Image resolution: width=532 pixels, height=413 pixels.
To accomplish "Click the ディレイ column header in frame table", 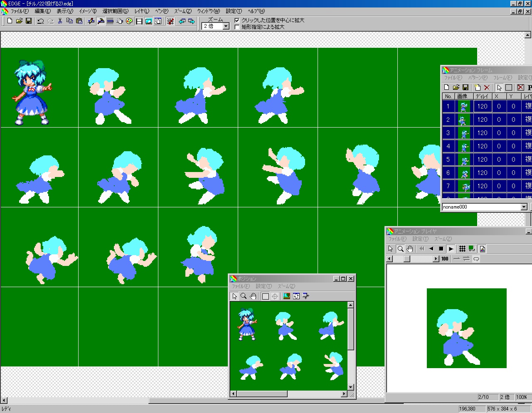I will (x=482, y=96).
